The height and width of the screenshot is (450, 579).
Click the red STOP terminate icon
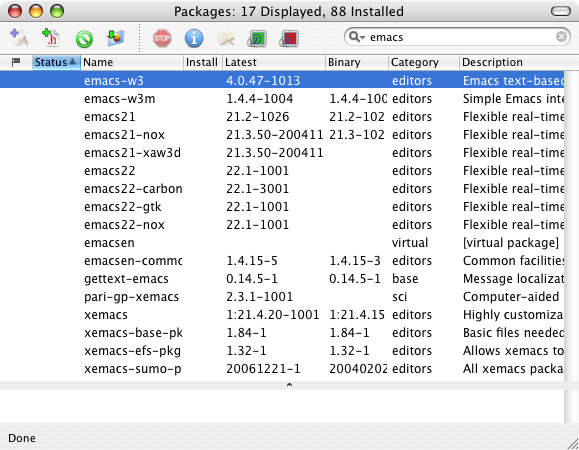pos(162,38)
